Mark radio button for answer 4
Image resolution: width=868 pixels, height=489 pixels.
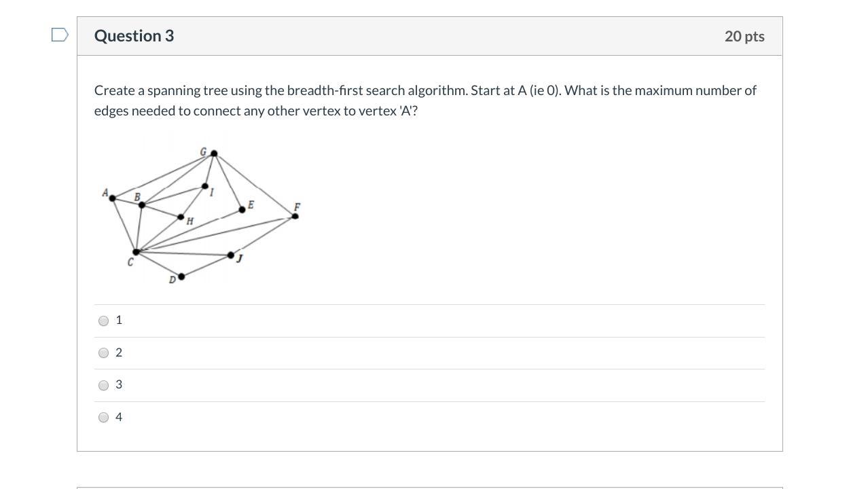(103, 417)
